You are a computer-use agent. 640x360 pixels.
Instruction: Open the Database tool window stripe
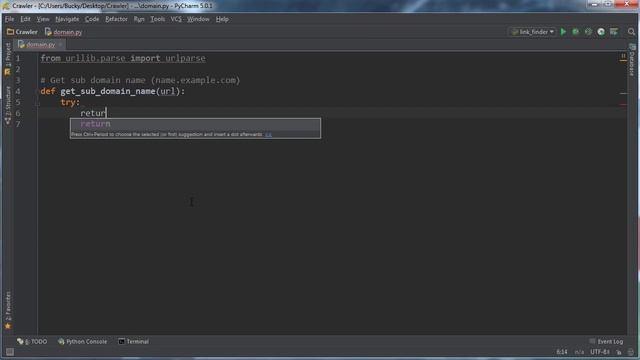[632, 60]
